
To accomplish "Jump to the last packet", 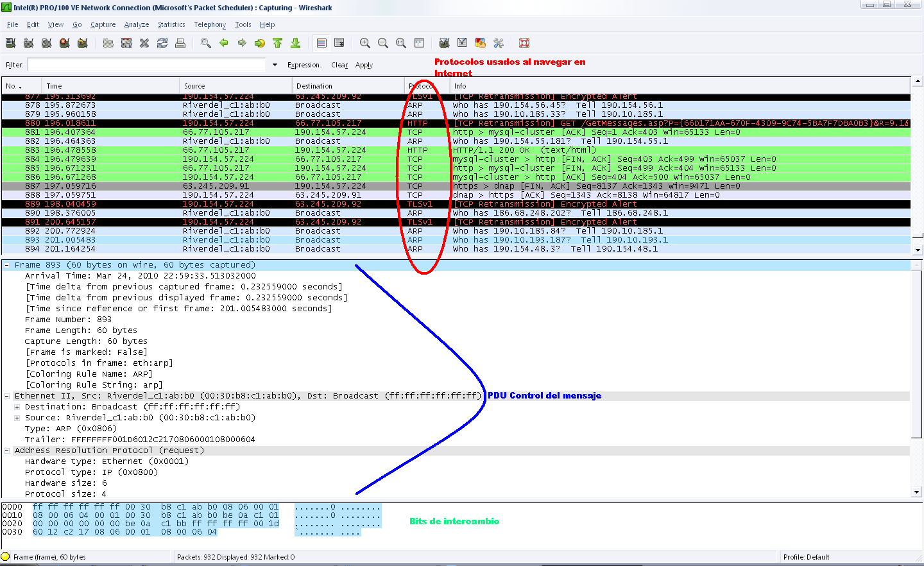I will click(x=295, y=43).
